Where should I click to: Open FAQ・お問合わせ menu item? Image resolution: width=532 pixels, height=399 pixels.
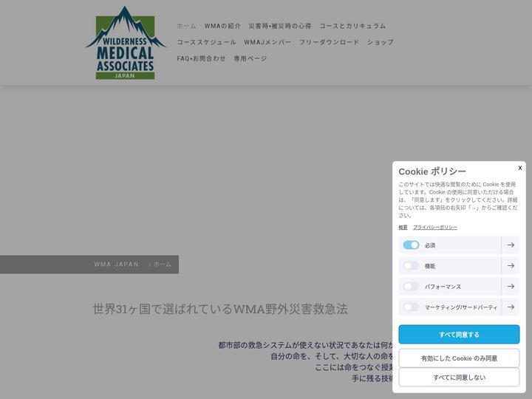(x=201, y=58)
